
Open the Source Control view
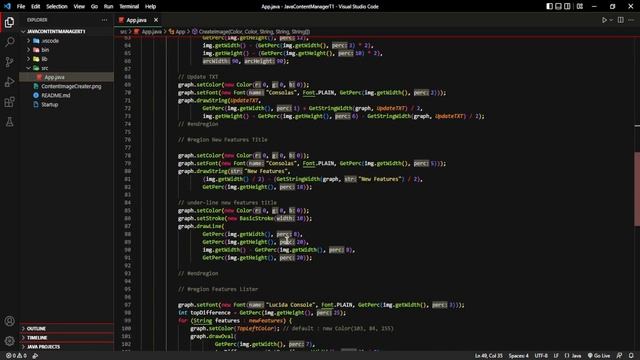9,62
